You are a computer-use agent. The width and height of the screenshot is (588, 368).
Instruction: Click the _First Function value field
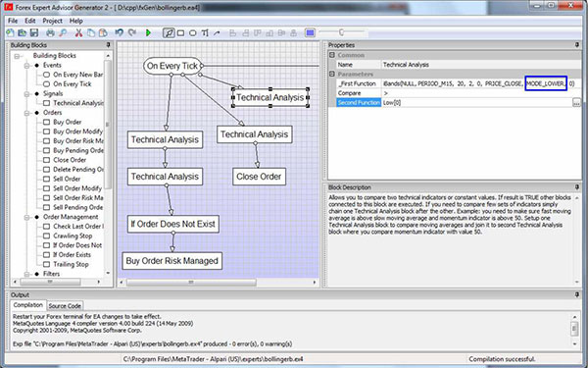[x=481, y=83]
